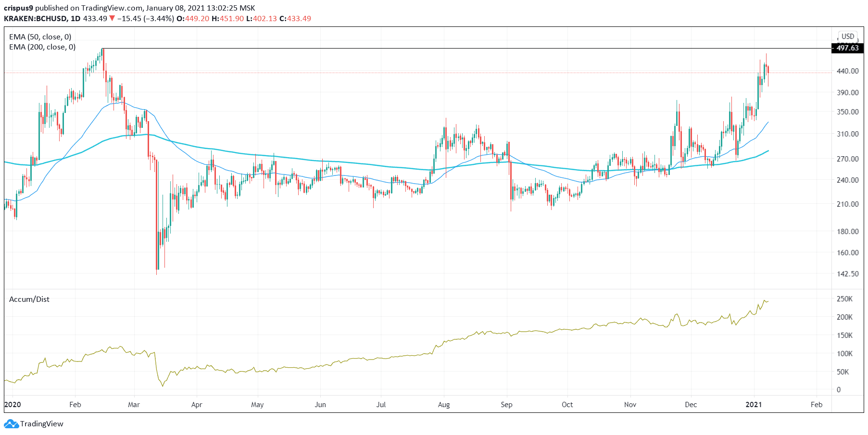
Task: Click the TradingView cloud logo icon
Action: [x=11, y=424]
